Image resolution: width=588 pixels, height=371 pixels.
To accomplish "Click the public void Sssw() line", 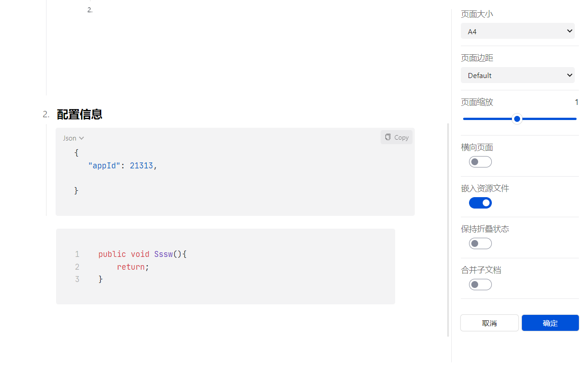I will coord(142,254).
